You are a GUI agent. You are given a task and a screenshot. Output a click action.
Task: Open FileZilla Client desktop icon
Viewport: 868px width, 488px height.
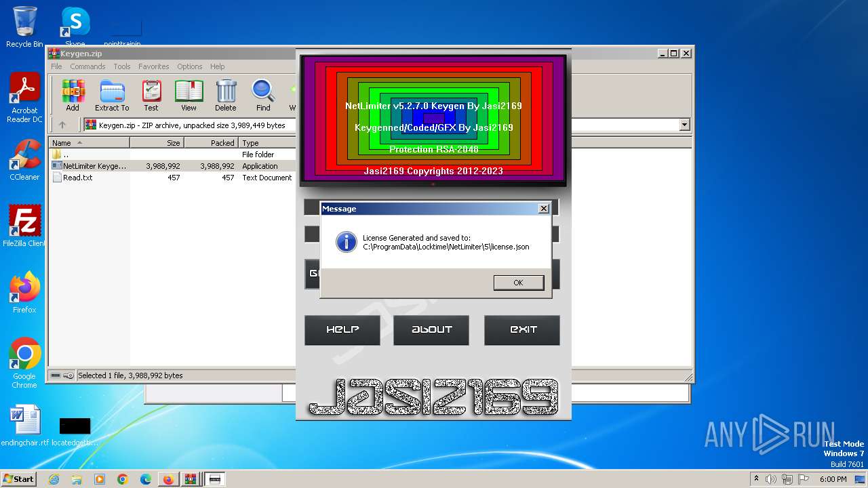point(24,226)
